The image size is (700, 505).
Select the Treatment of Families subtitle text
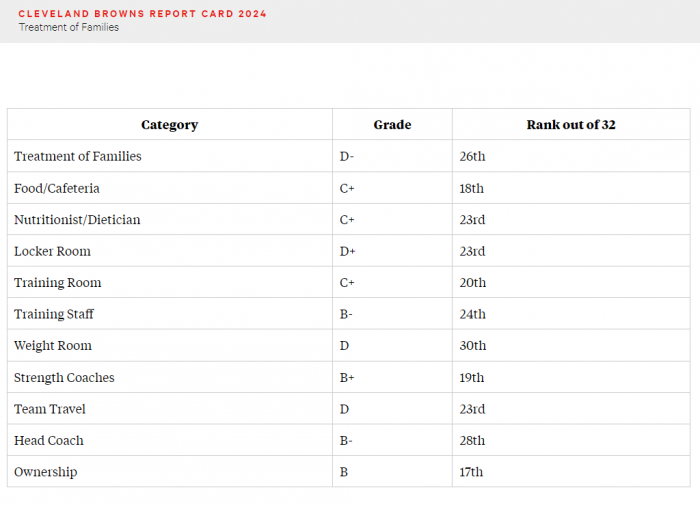[69, 27]
